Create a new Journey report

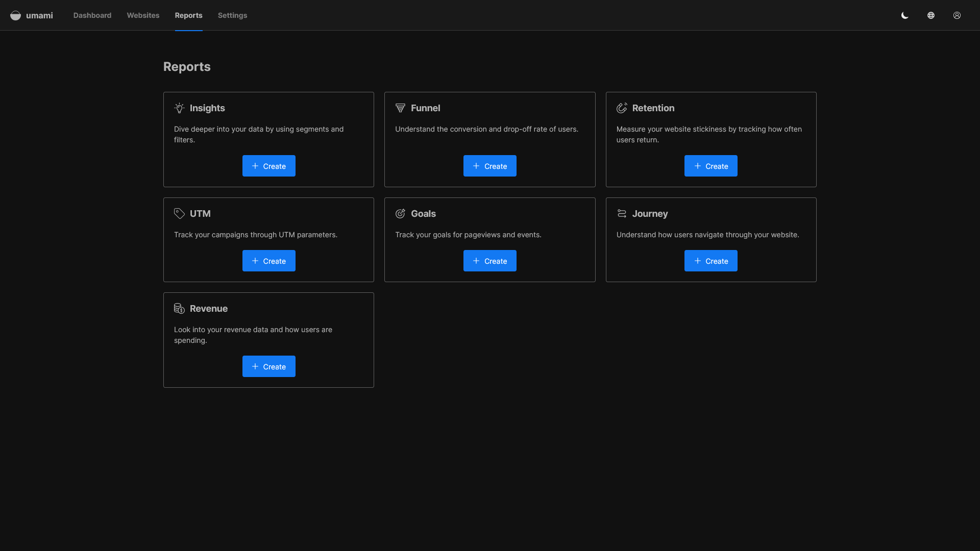(711, 261)
